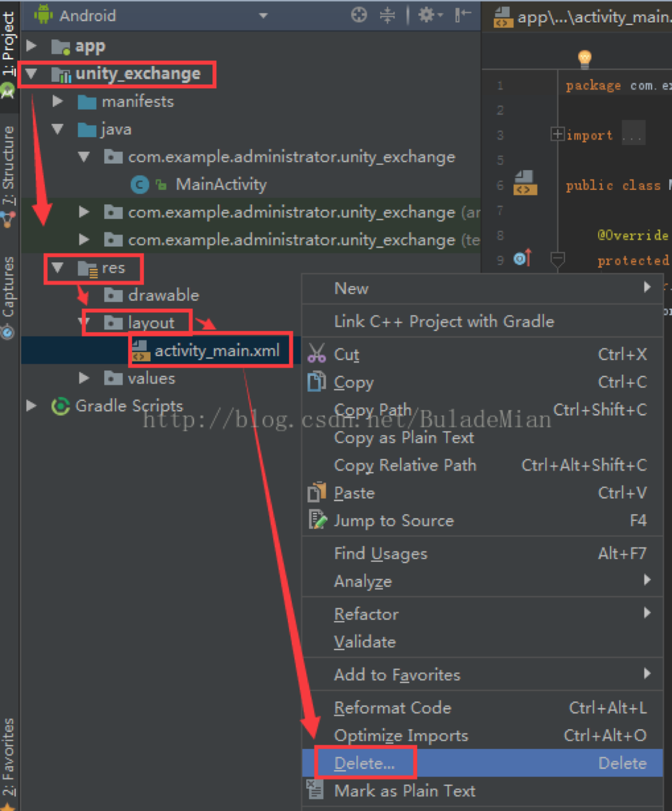Choose Copy Path from the context menu
672x811 pixels.
[x=482, y=410]
